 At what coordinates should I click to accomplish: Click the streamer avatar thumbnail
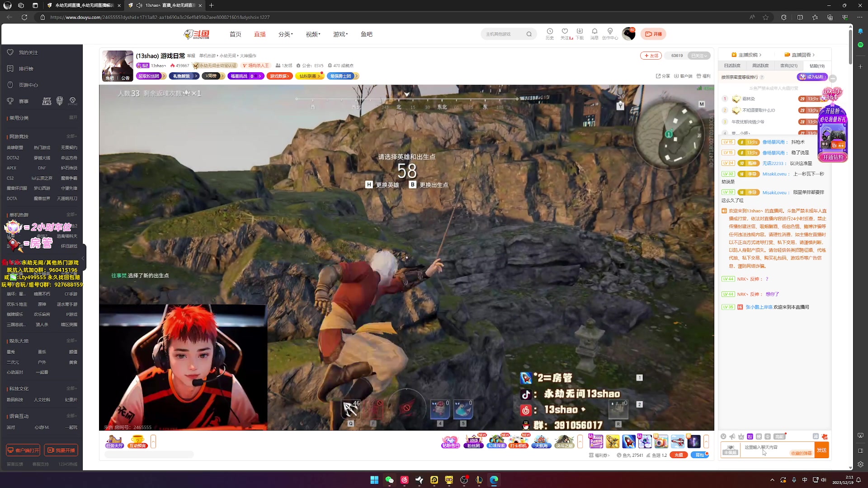[118, 66]
